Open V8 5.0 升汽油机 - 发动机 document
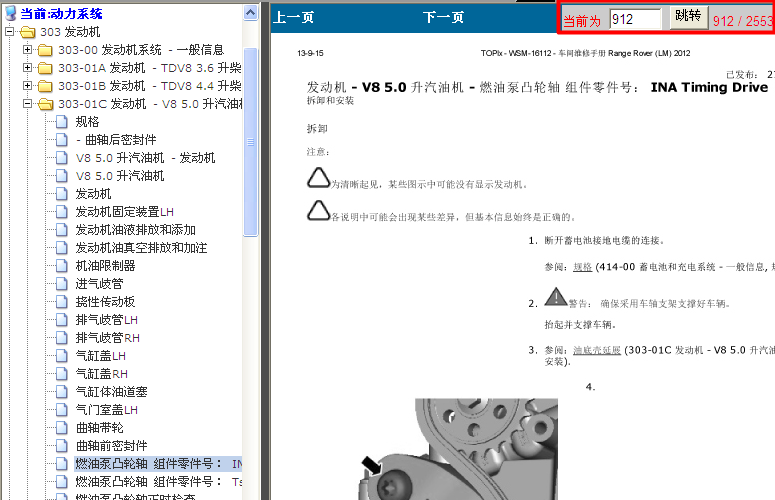The image size is (775, 500). click(x=145, y=158)
